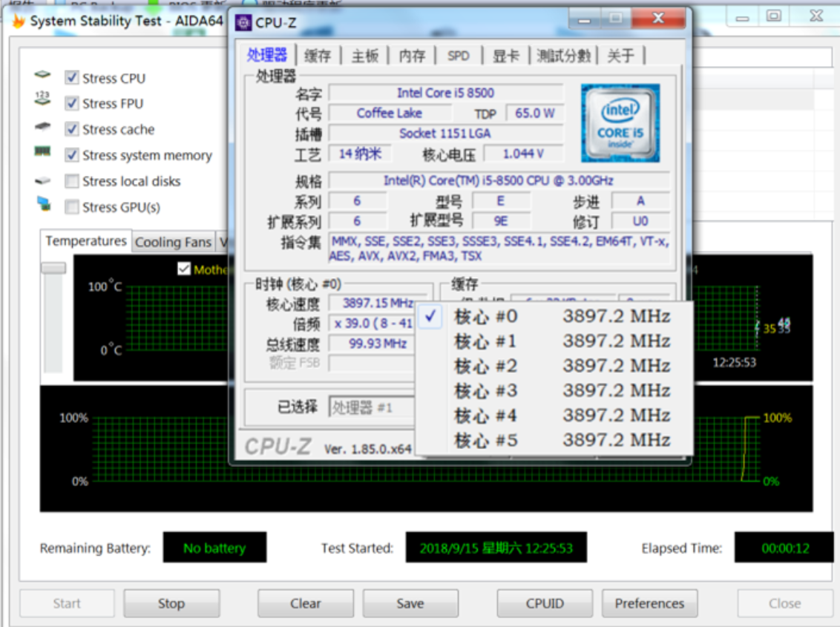
Task: Open the 处理器 #1 selection dropdown
Action: click(371, 407)
